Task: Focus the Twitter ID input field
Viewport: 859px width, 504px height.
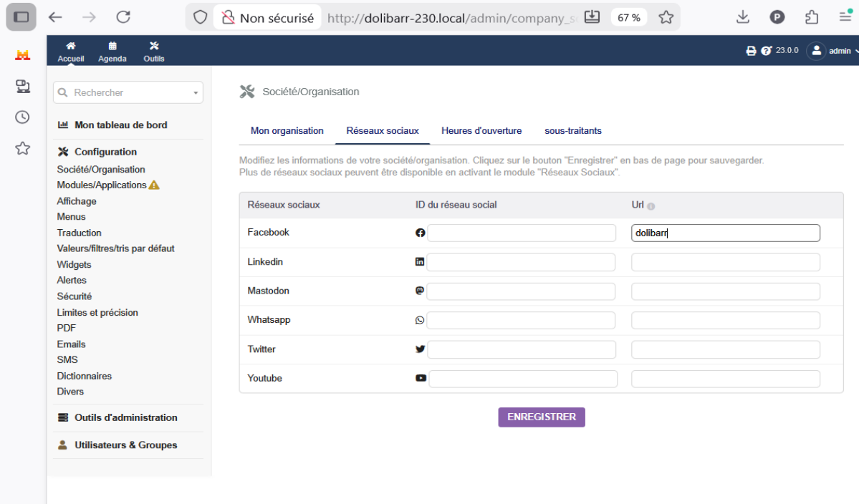Action: coord(522,349)
